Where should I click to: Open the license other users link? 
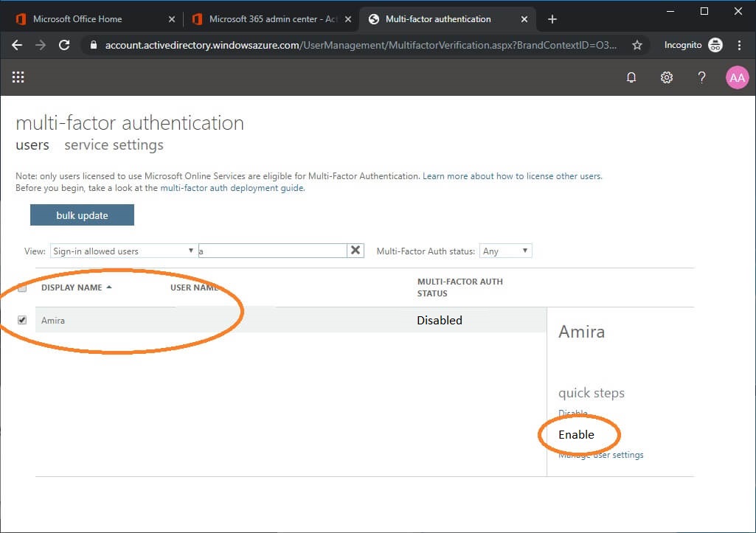512,176
